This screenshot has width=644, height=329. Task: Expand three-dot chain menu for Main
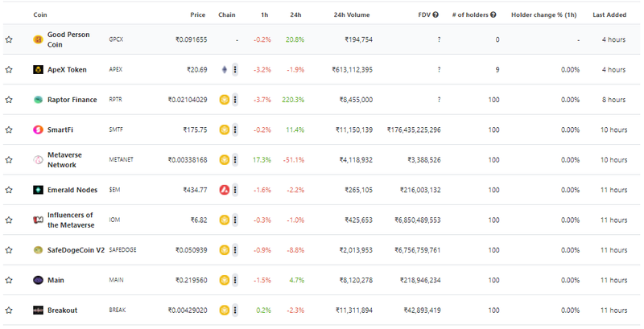click(235, 280)
